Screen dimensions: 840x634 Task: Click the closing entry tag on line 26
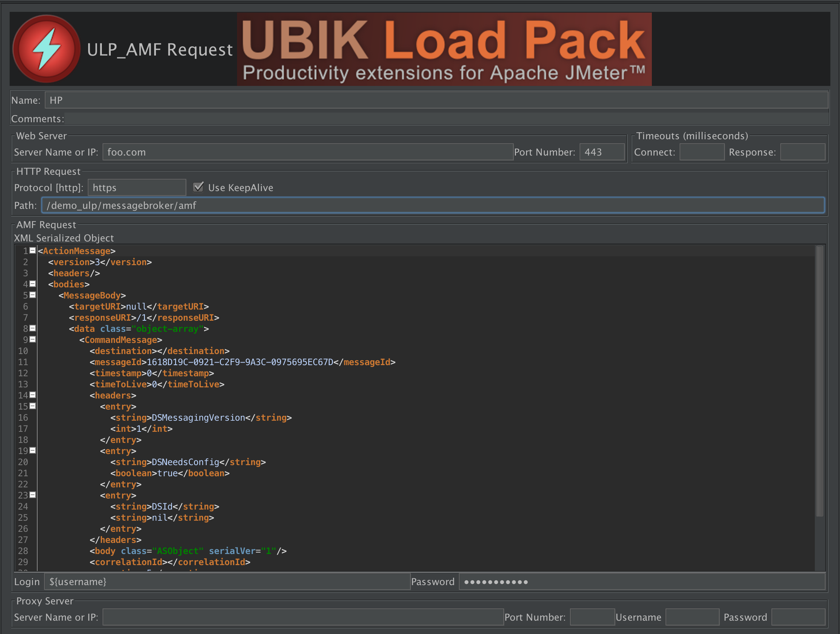point(121,528)
